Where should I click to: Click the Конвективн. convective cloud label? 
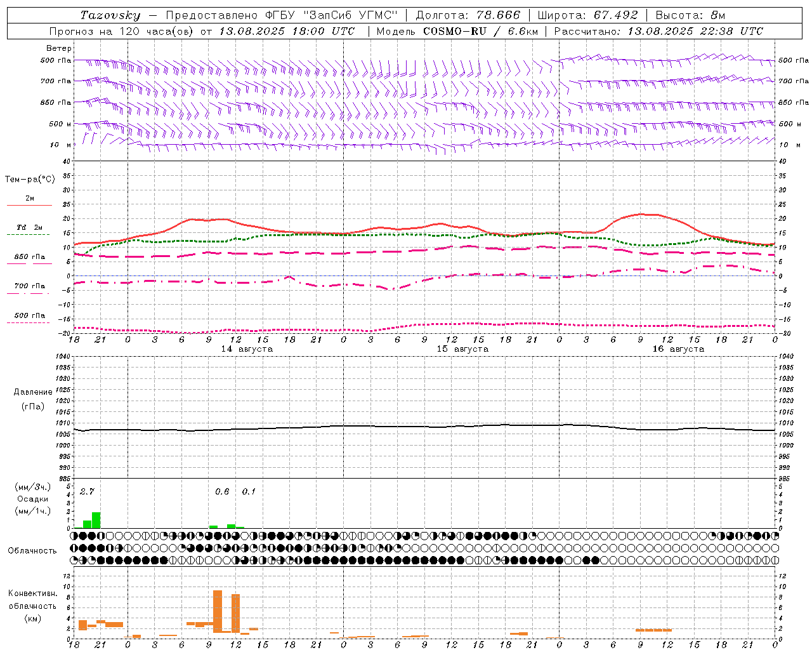click(x=32, y=594)
